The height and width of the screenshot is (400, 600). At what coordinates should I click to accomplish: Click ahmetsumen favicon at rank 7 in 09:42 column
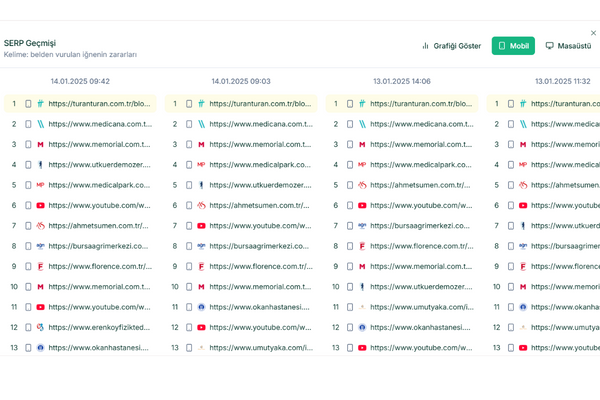[x=40, y=226]
